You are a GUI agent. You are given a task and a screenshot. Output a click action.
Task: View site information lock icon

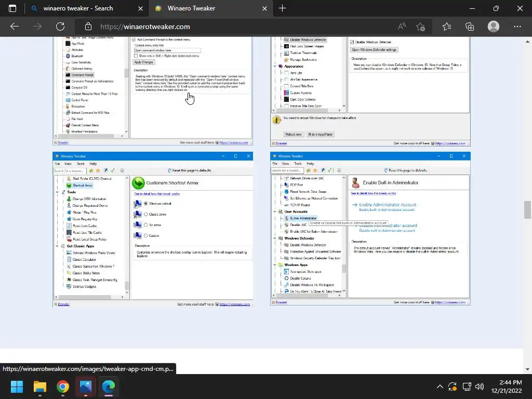(88, 26)
